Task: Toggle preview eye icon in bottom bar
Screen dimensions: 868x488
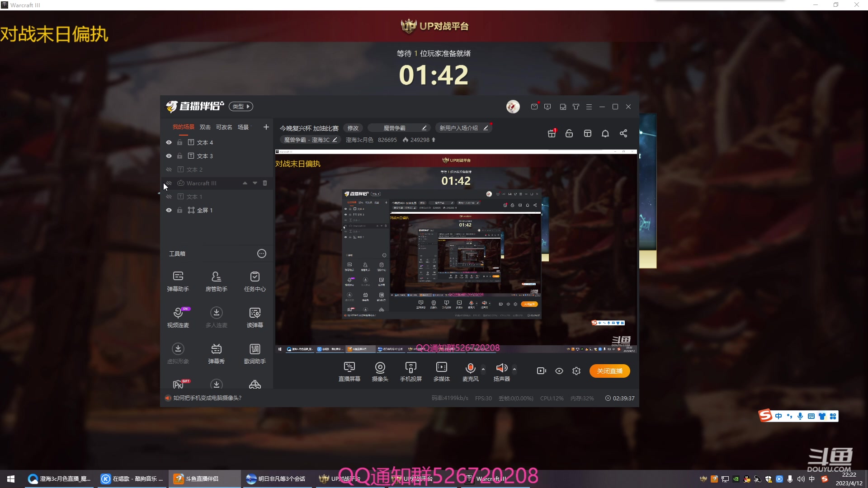Action: 559,371
